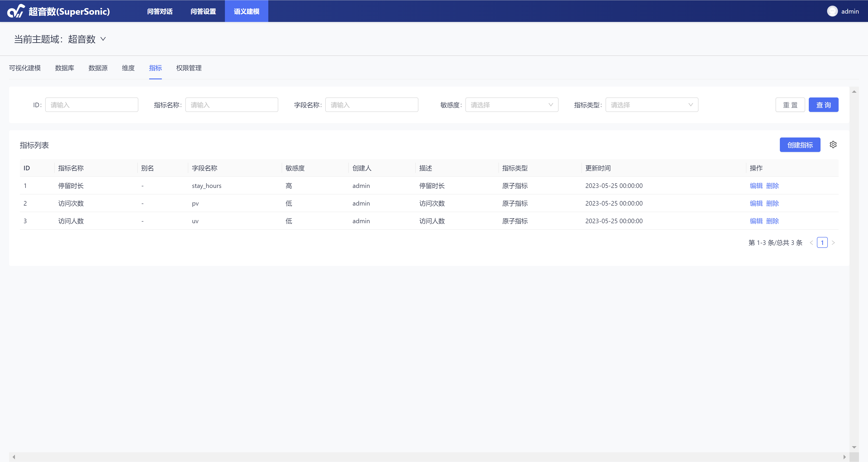
Task: Click 编辑 link for 停留时长 row
Action: point(756,186)
